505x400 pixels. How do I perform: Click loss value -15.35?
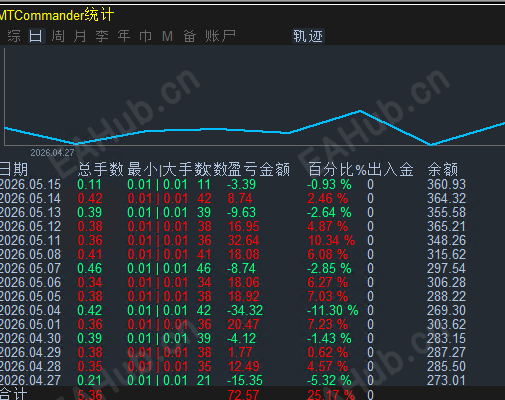point(245,380)
